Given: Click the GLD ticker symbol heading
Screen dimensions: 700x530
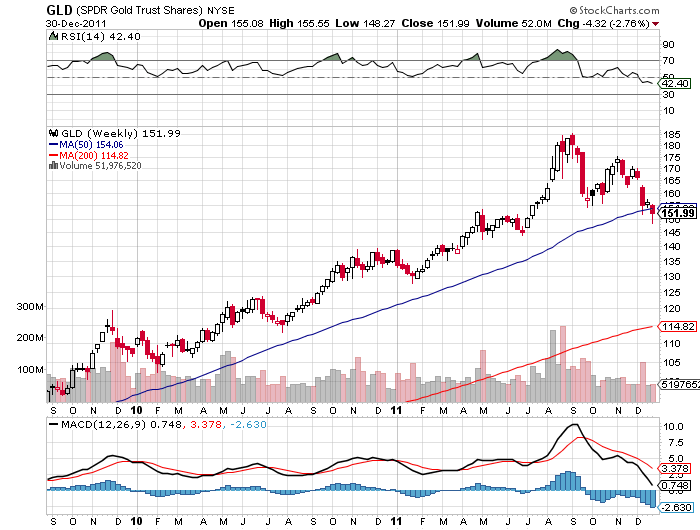Looking at the screenshot, I should (60, 10).
